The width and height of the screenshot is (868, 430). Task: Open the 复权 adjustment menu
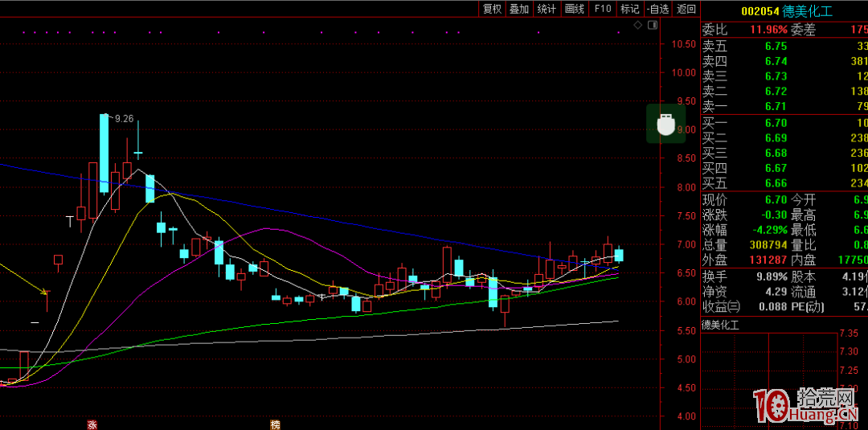click(x=492, y=9)
